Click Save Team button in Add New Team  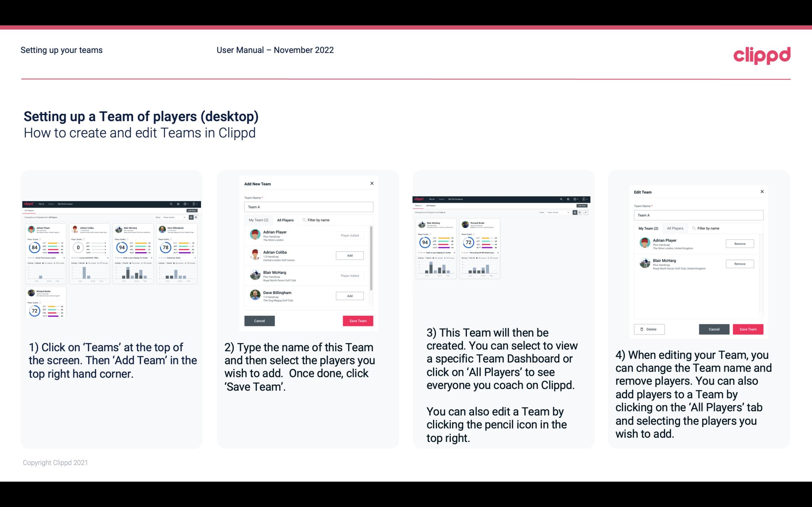(x=357, y=320)
